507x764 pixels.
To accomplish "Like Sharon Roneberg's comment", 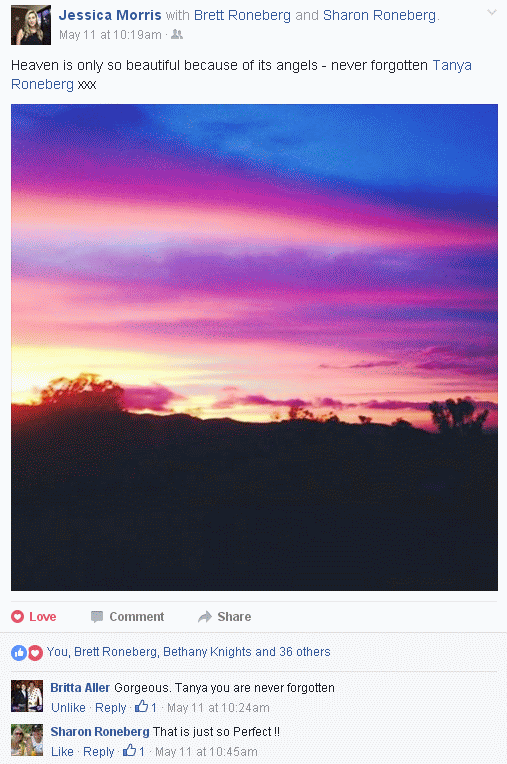I will pyautogui.click(x=62, y=751).
